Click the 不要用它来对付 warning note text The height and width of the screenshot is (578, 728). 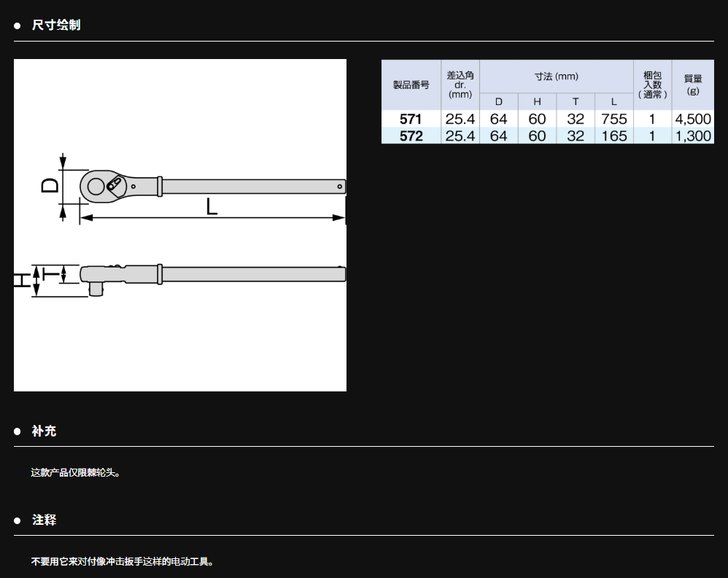pos(123,561)
